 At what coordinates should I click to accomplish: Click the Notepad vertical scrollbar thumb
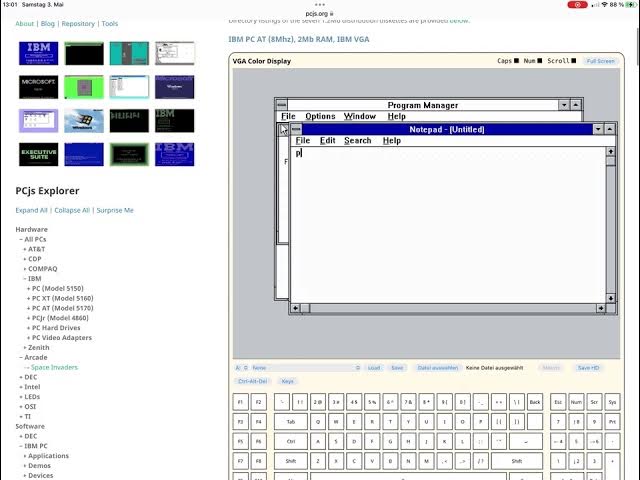(x=611, y=161)
